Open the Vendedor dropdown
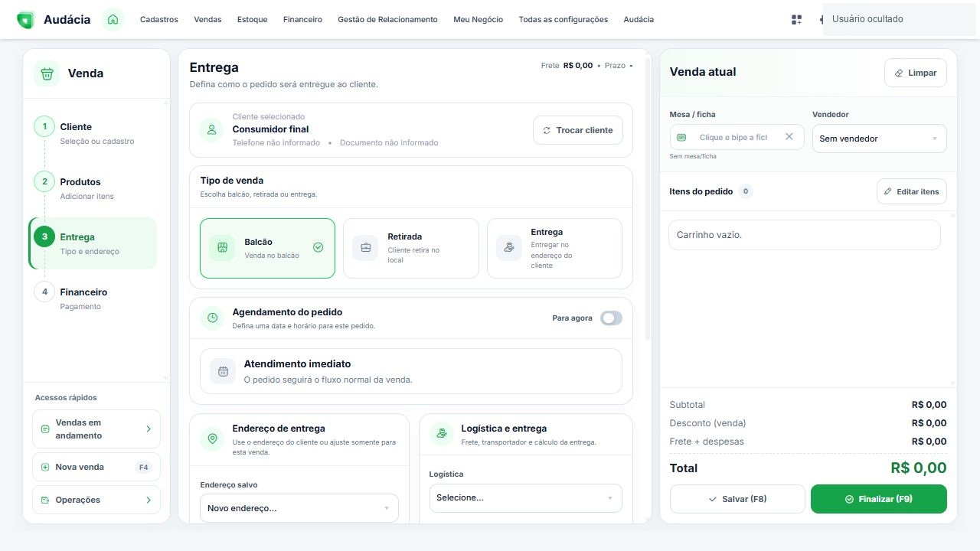The image size is (980, 551). (879, 139)
